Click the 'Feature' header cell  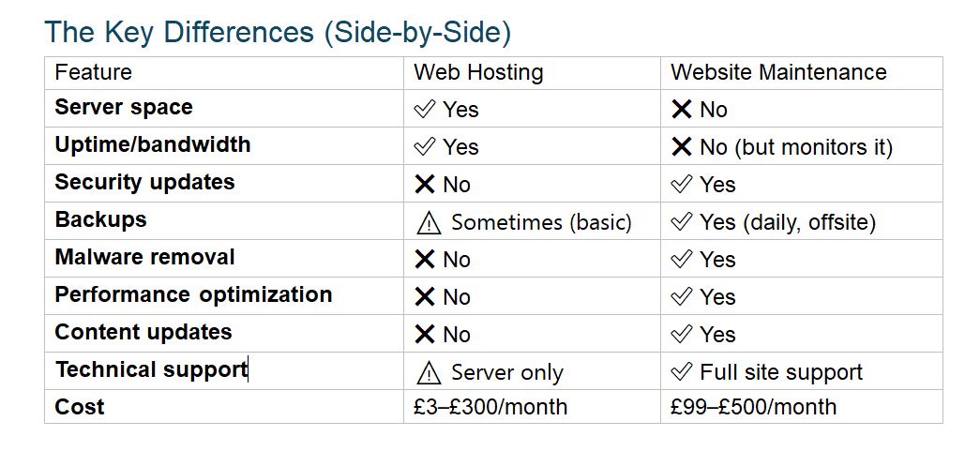(x=93, y=72)
